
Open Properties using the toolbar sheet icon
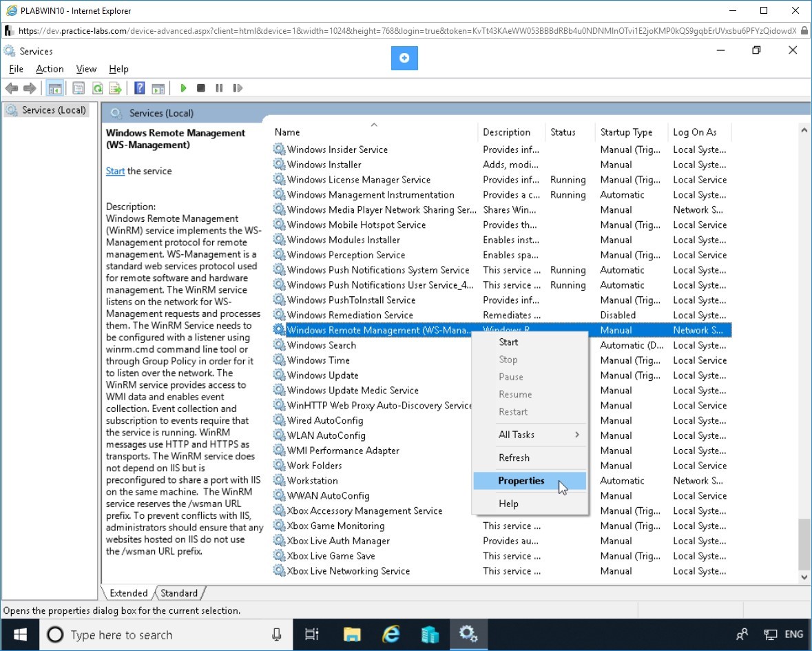point(79,89)
